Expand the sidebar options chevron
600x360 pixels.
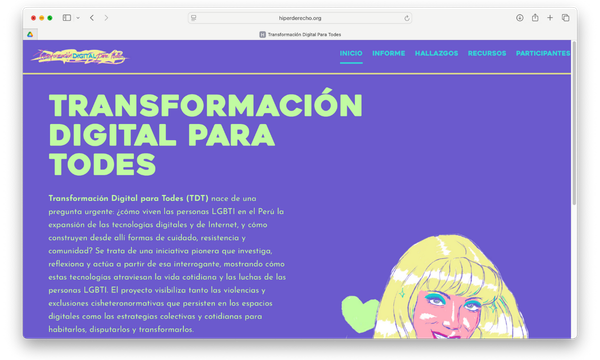tap(78, 18)
